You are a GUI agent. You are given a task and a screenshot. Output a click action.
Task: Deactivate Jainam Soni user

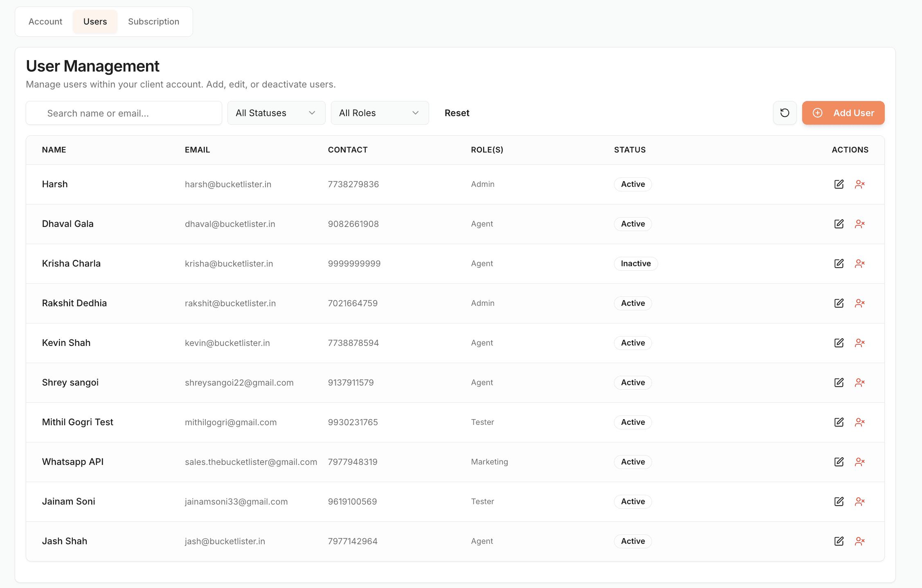860,501
